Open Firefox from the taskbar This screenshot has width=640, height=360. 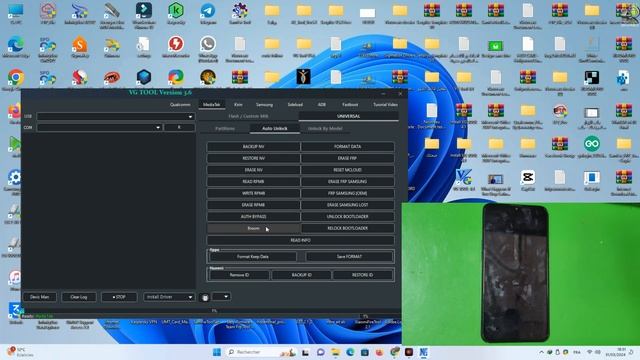(380, 352)
